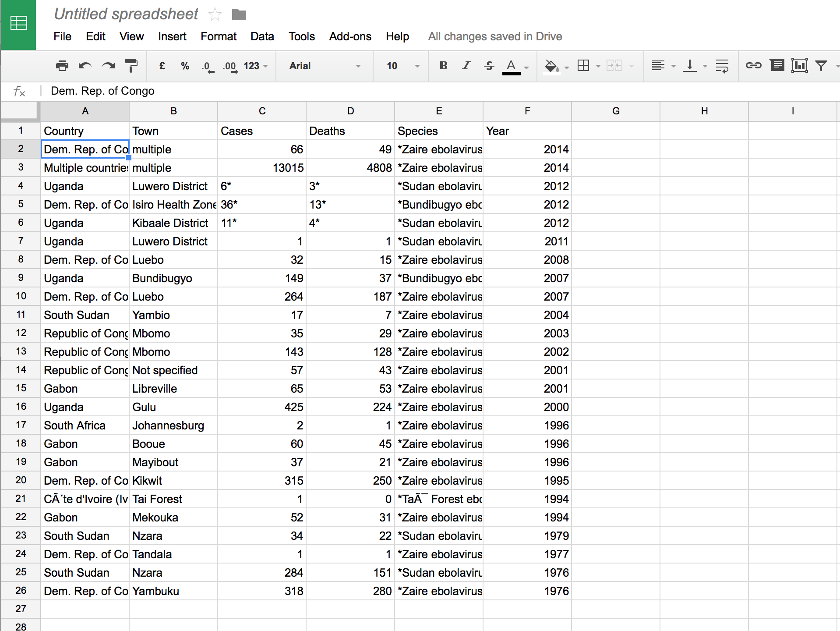Open the Edit menu
This screenshot has width=840, height=631.
[95, 36]
